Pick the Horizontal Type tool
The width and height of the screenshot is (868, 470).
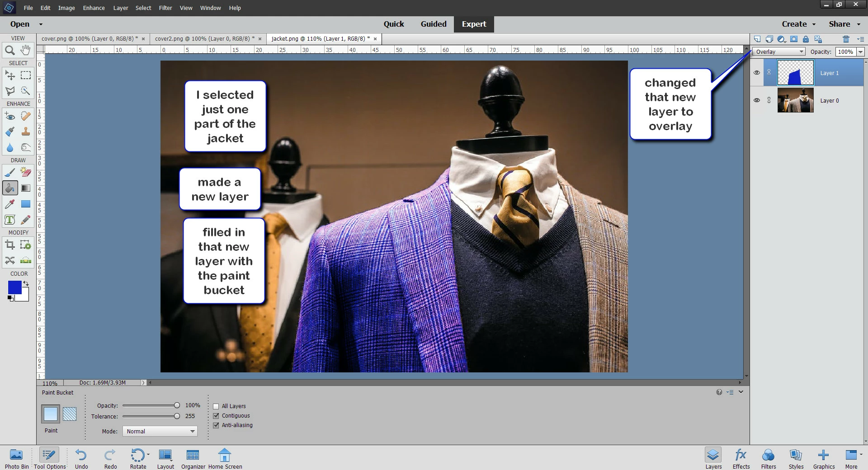[9, 220]
